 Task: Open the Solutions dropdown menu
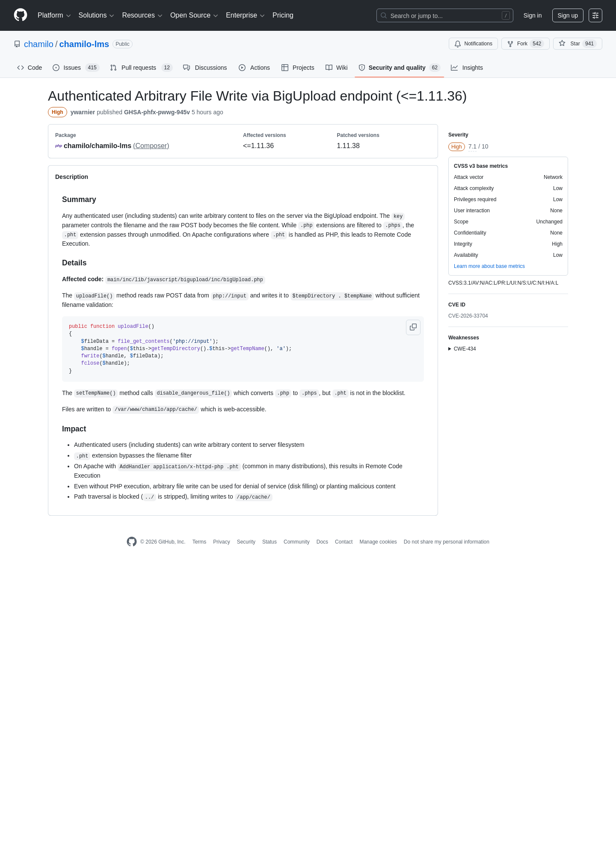click(96, 15)
